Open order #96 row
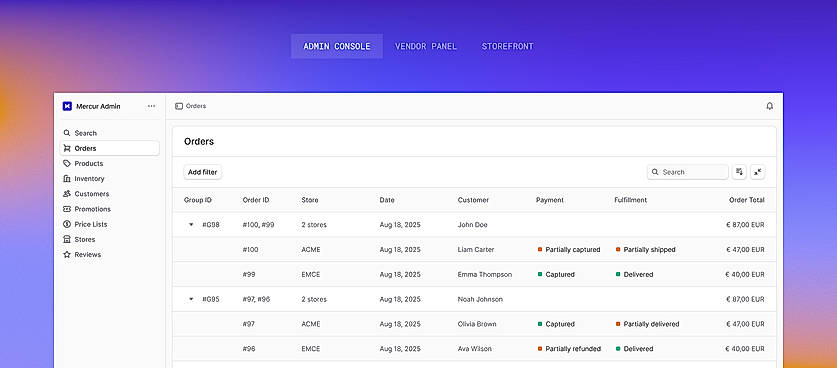 (474, 349)
